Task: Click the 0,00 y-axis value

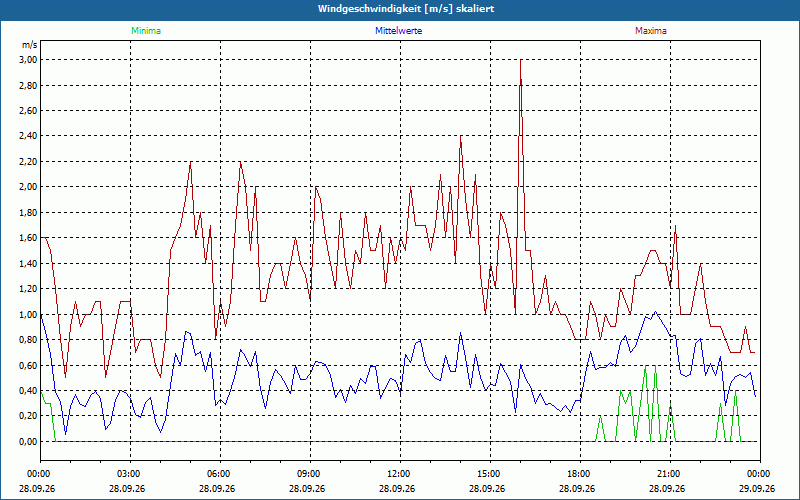Action: coord(29,441)
